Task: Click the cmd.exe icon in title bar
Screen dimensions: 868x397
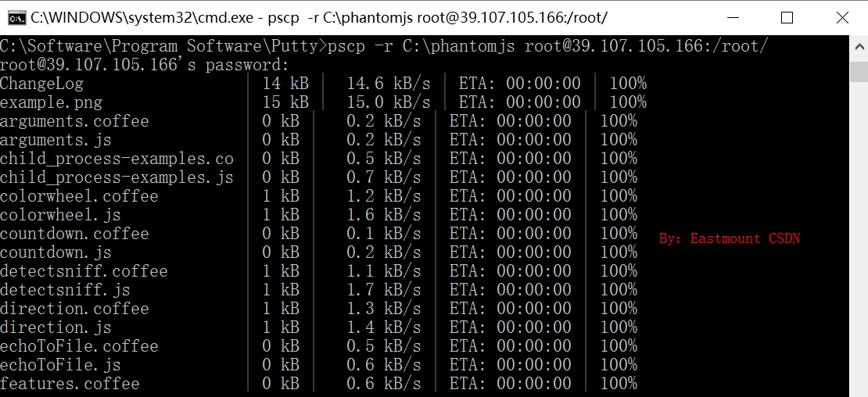Action: click(x=16, y=18)
